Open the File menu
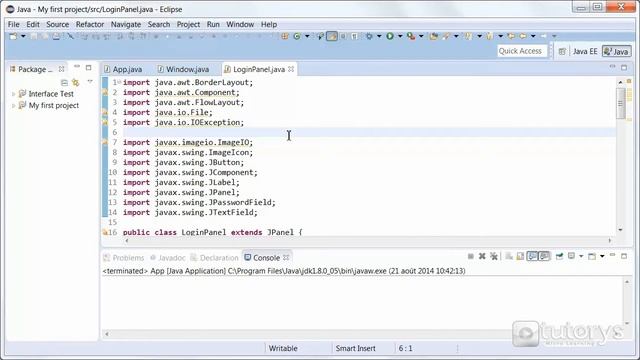The width and height of the screenshot is (640, 360). (13, 24)
